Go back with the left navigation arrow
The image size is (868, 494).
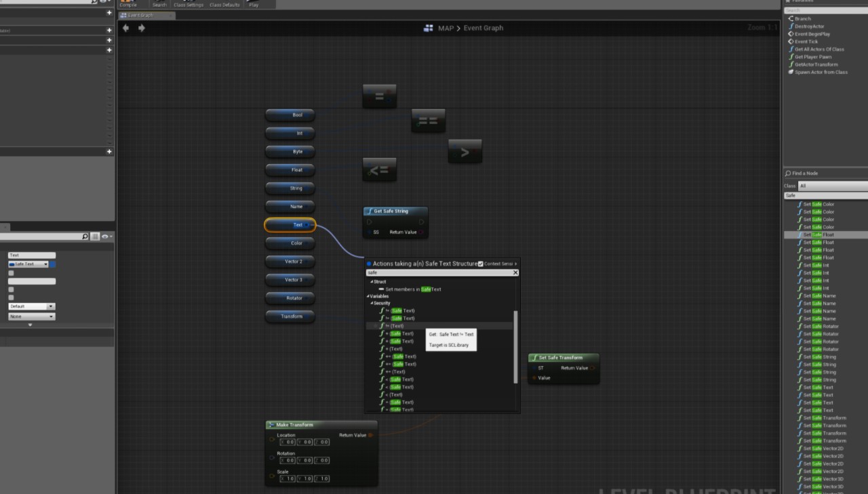click(125, 28)
